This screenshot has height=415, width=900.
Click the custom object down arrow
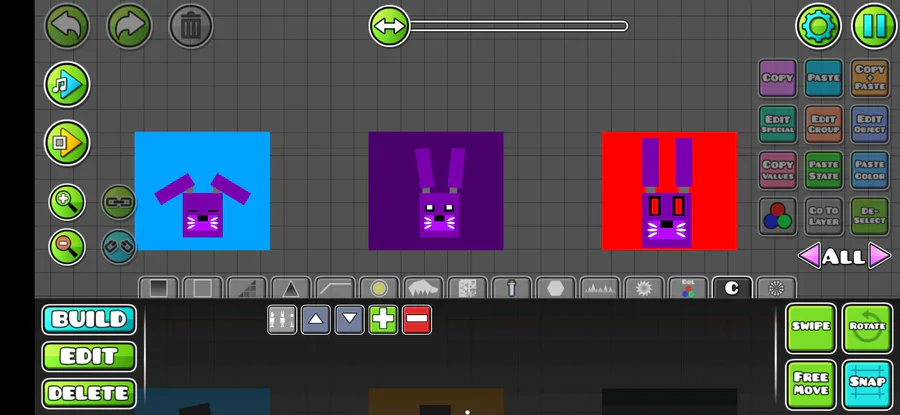point(350,320)
